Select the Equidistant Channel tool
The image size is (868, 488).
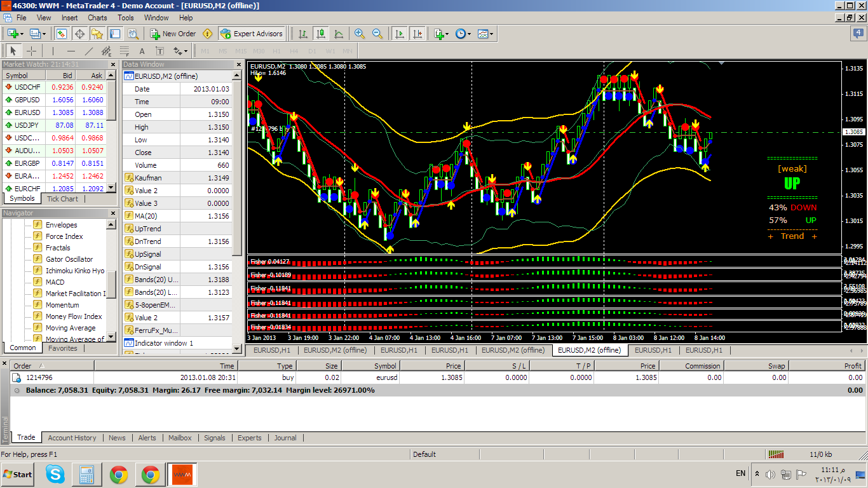coord(106,51)
